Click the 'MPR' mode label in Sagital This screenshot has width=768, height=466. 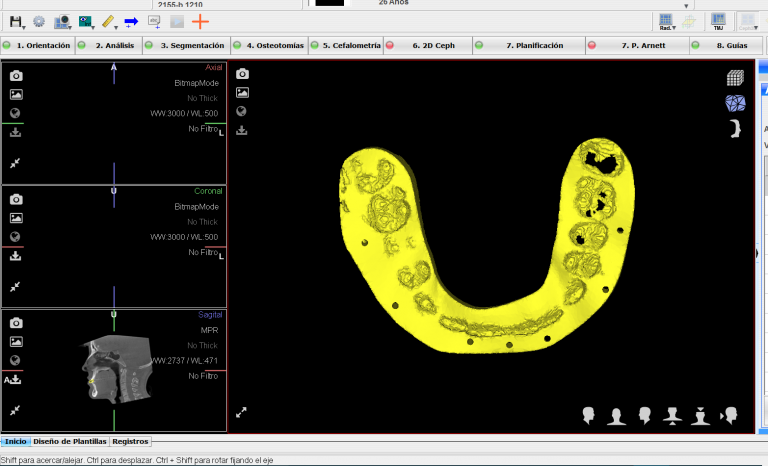point(209,330)
